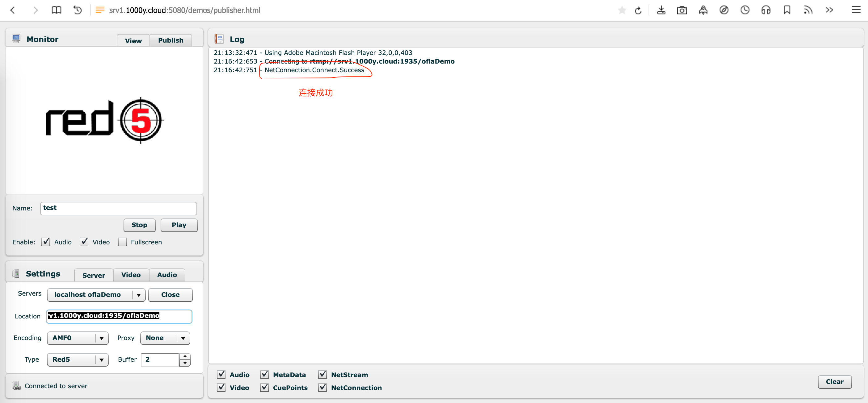Screen dimensions: 868x403
Task: Reload the page
Action: coord(638,10)
